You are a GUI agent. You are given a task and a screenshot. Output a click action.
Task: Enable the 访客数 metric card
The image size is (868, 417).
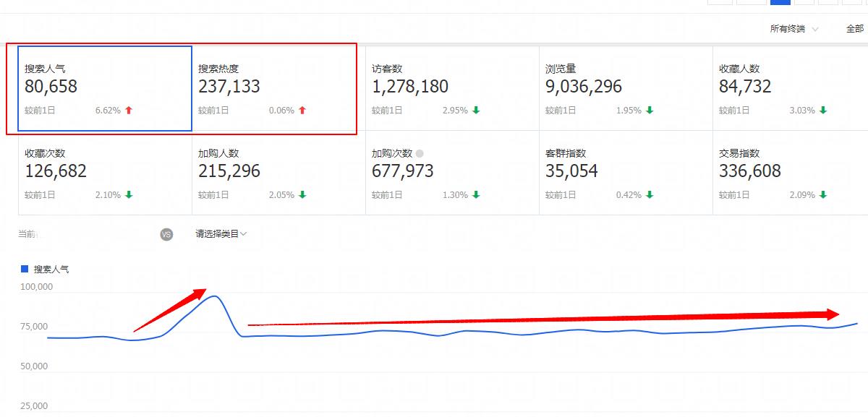(x=452, y=89)
